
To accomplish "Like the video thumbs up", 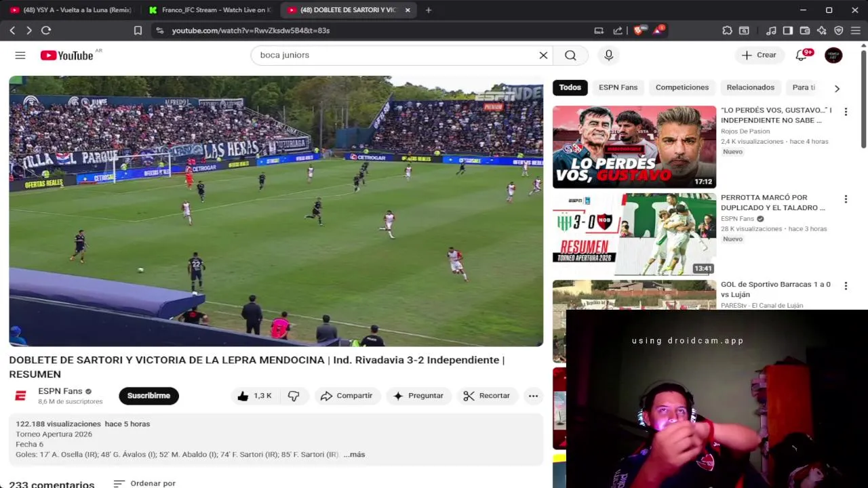I will 254,396.
